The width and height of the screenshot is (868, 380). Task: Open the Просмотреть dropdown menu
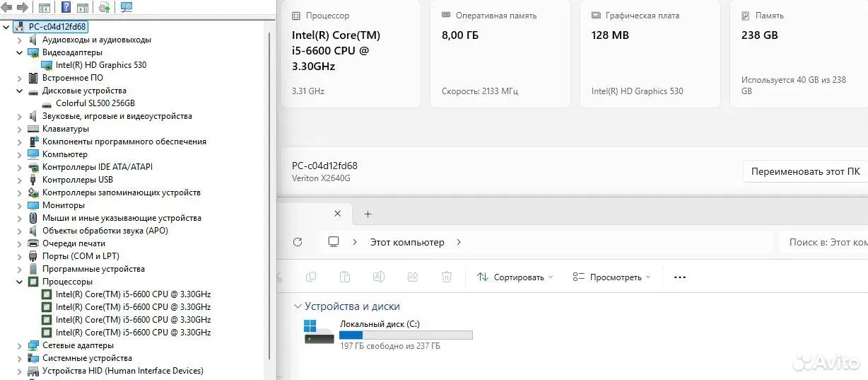[x=611, y=277]
